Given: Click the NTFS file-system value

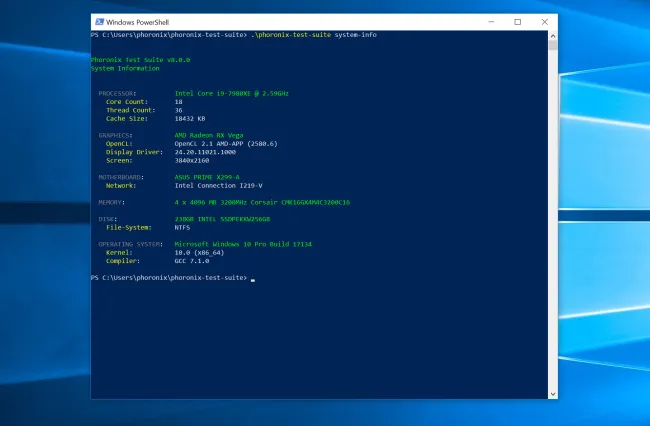Looking at the screenshot, I should point(183,227).
